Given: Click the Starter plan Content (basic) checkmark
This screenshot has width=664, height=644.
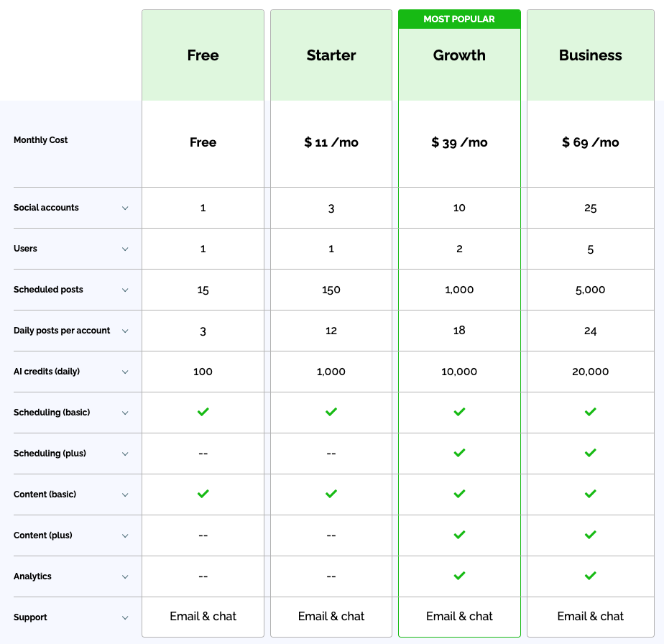Looking at the screenshot, I should 331,494.
